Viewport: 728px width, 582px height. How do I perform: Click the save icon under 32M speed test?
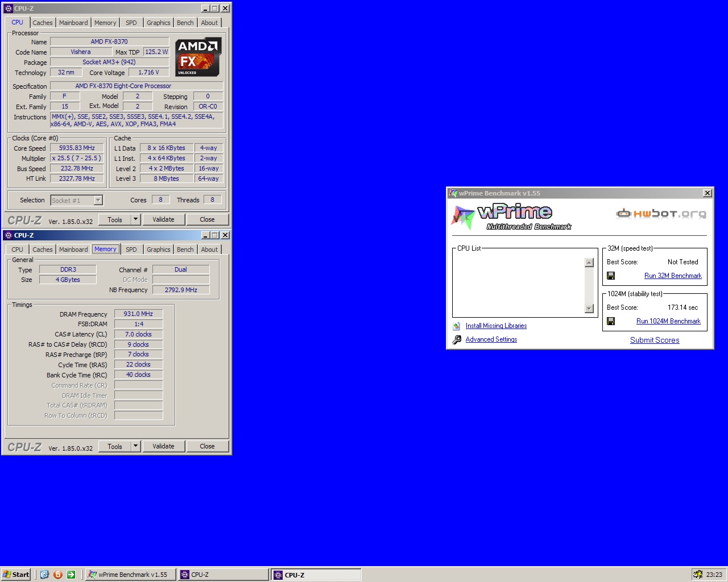pyautogui.click(x=611, y=276)
